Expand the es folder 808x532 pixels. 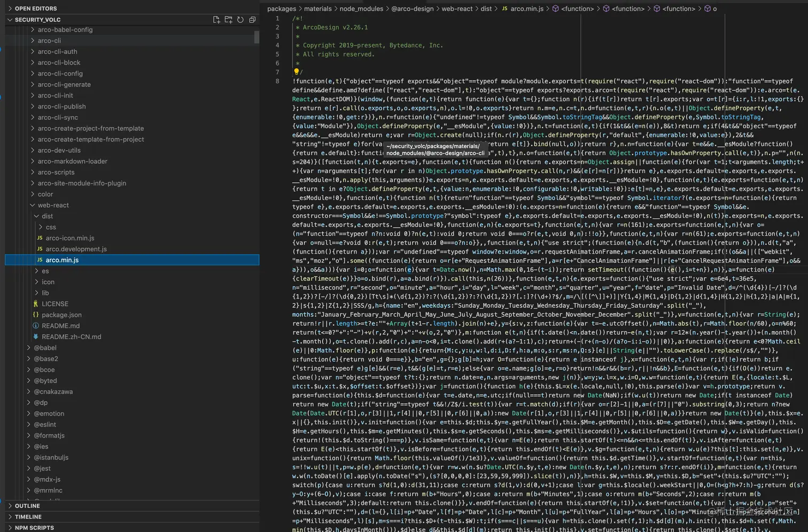click(36, 271)
